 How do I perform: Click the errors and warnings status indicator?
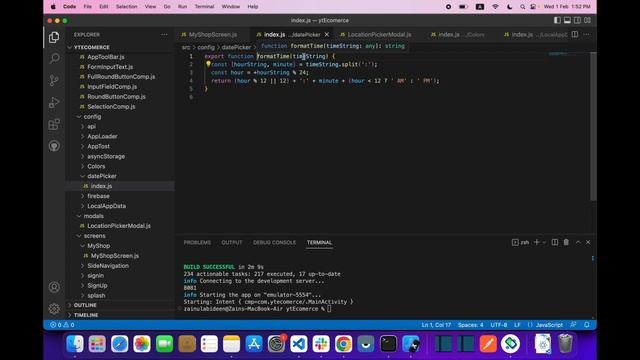tap(62, 325)
